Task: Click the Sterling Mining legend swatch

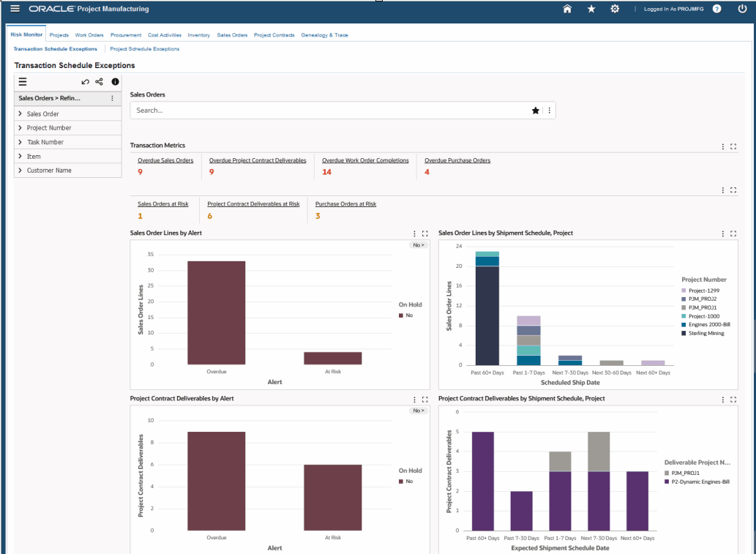Action: [x=684, y=333]
